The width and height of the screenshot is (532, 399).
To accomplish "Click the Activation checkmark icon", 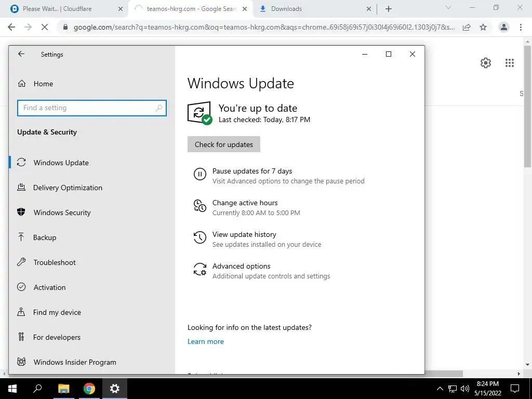I will point(21,287).
